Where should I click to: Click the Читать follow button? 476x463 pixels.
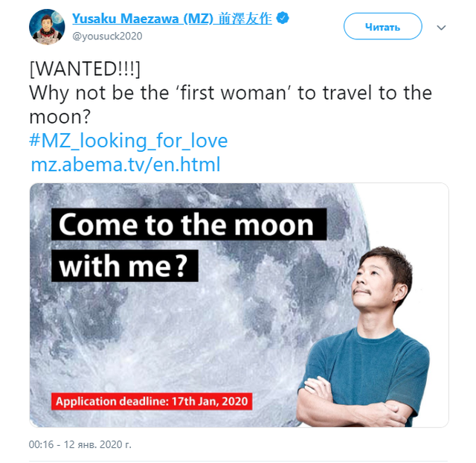point(383,27)
